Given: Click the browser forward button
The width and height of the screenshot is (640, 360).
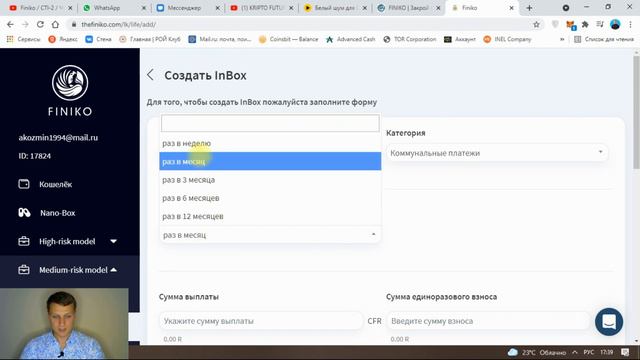Looking at the screenshot, I should [25, 24].
